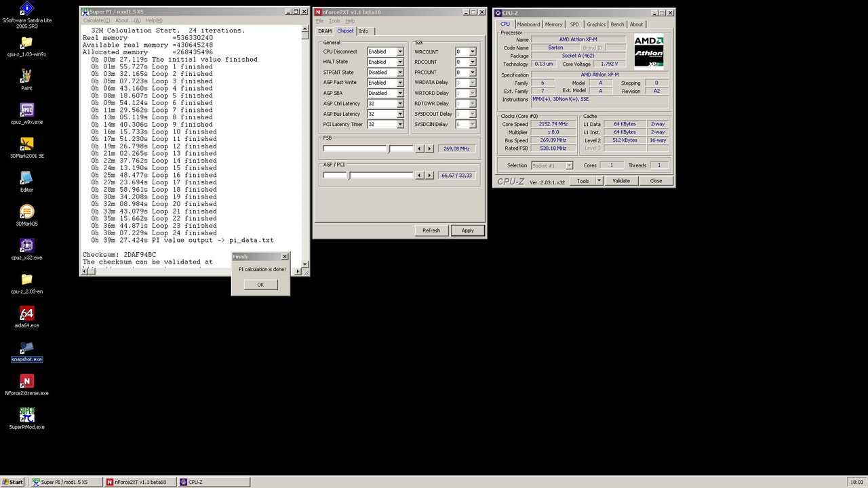This screenshot has height=488, width=868.
Task: Open the SPD tab in CPU-Z
Action: [574, 24]
